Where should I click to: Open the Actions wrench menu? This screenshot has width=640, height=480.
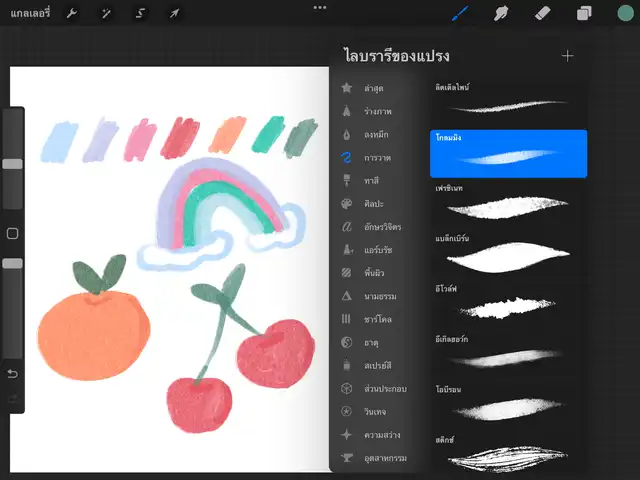tap(72, 13)
